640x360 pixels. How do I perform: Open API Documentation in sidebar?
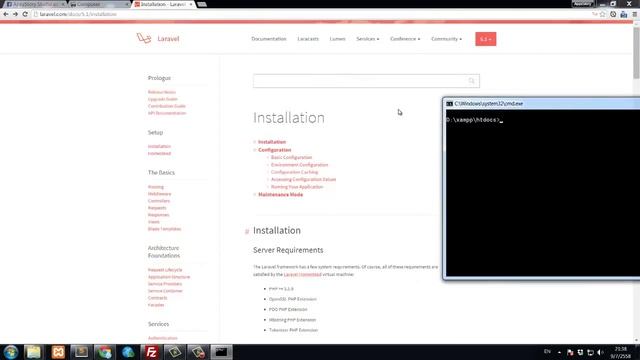(167, 113)
